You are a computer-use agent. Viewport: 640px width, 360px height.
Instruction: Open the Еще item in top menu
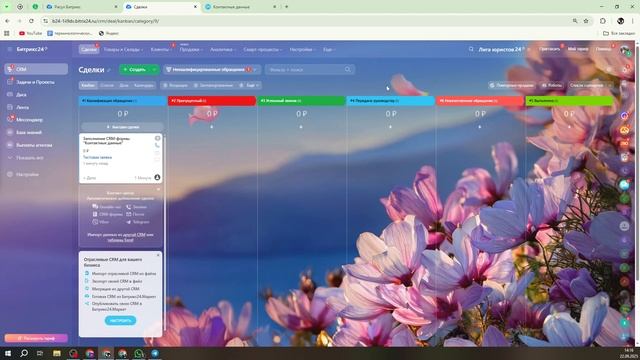click(x=329, y=49)
